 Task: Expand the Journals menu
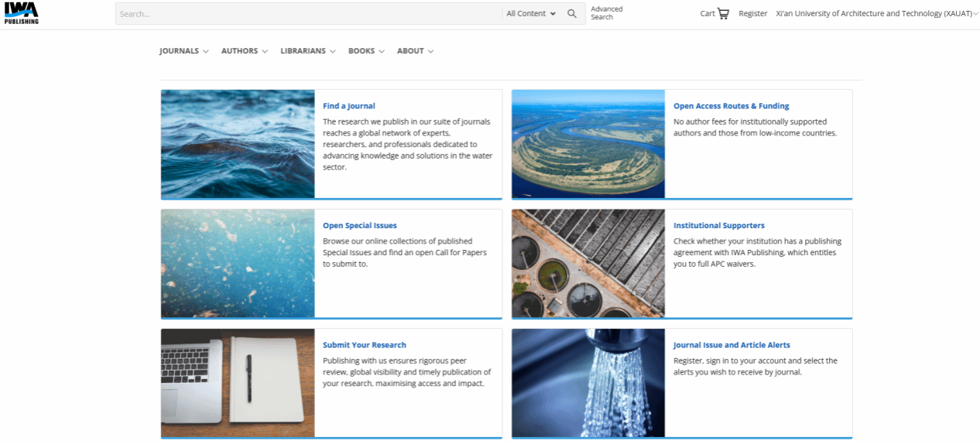pos(184,51)
